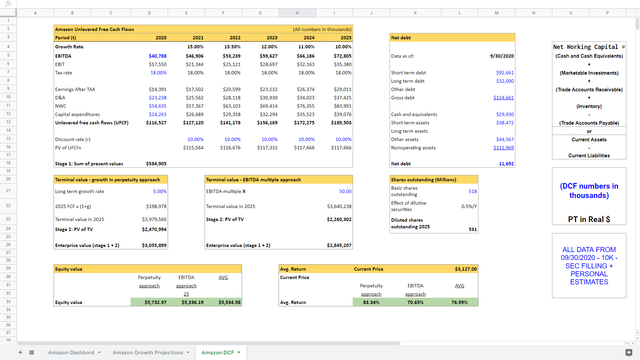Select the Data as of 9/30/2020 cell
The image size is (640, 360).
pyautogui.click(x=502, y=56)
